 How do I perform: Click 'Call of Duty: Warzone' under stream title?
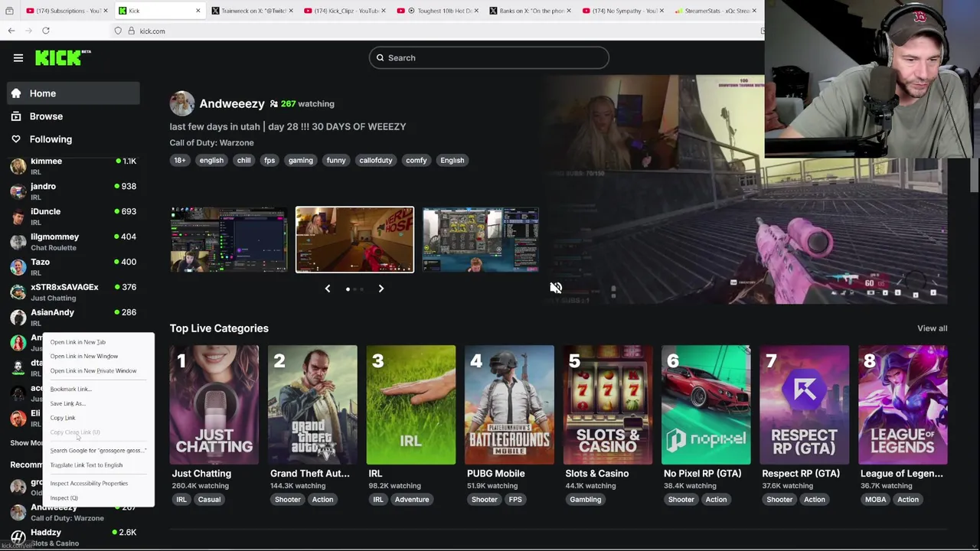211,143
